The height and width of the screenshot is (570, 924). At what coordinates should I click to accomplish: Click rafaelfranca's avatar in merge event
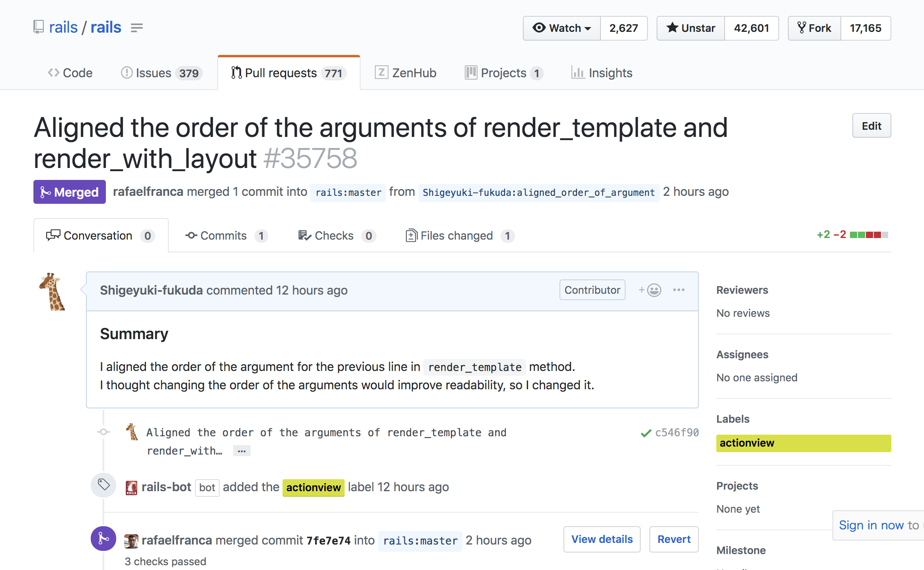131,541
